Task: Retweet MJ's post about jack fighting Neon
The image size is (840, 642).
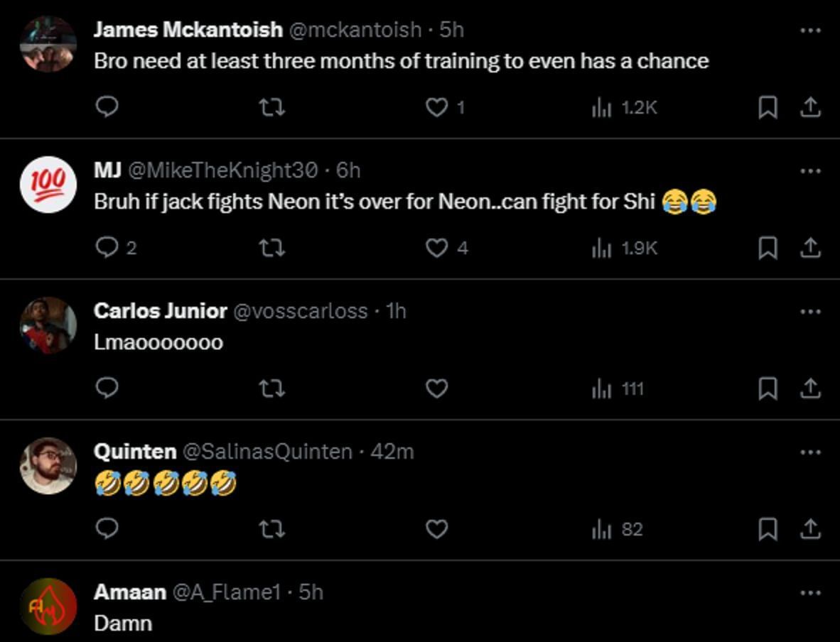Action: (x=271, y=248)
